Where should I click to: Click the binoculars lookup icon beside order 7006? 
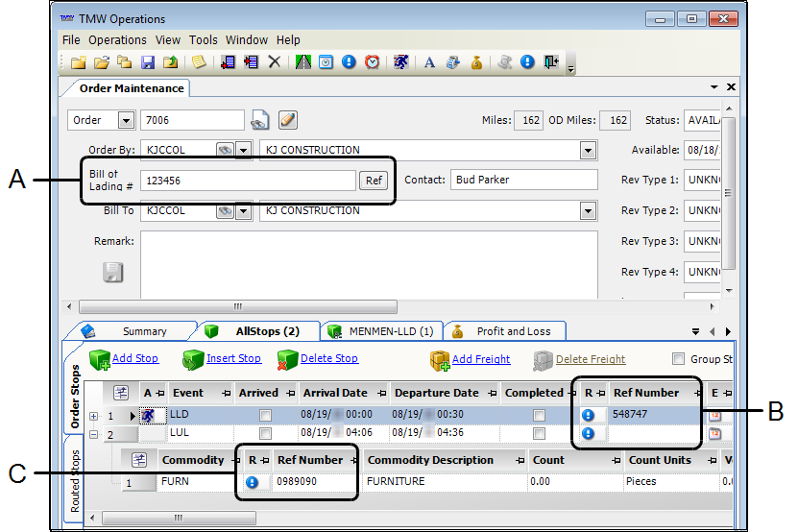260,120
